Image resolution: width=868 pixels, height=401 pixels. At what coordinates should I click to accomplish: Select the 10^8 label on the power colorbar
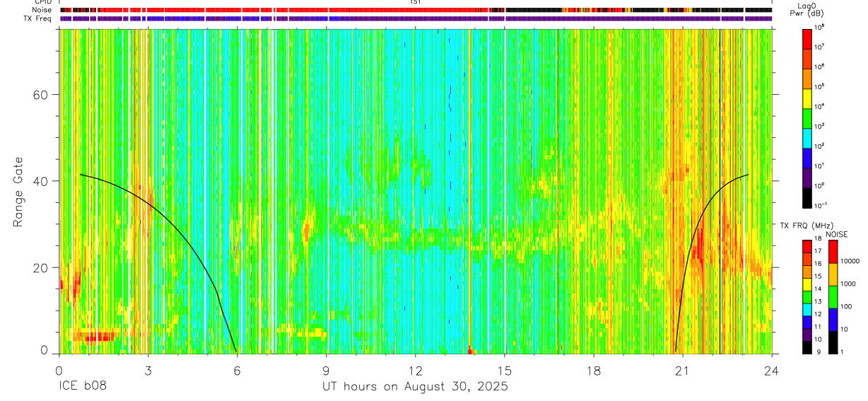pyautogui.click(x=819, y=26)
